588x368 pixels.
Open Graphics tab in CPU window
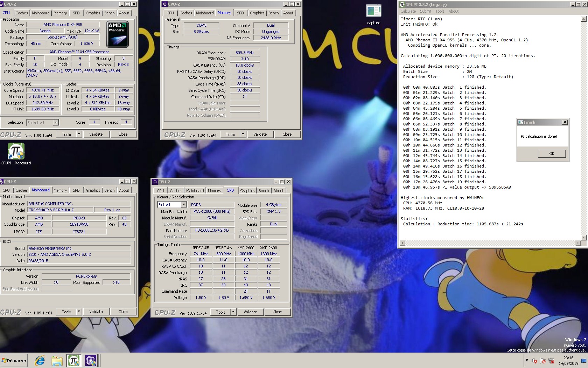(x=93, y=13)
